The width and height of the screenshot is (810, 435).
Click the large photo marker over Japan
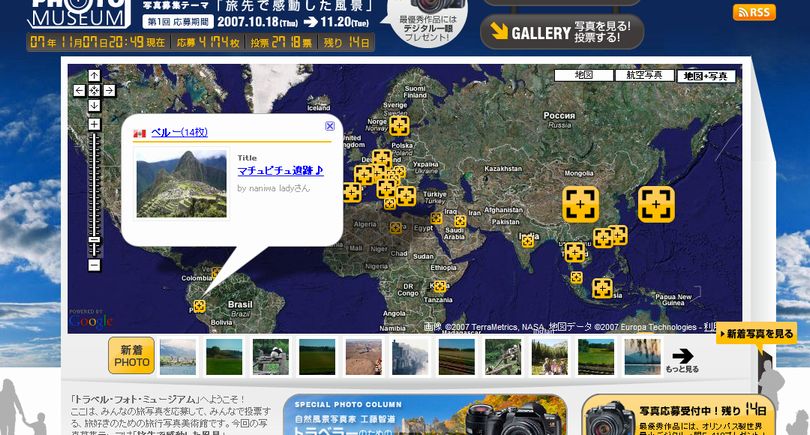tap(656, 205)
